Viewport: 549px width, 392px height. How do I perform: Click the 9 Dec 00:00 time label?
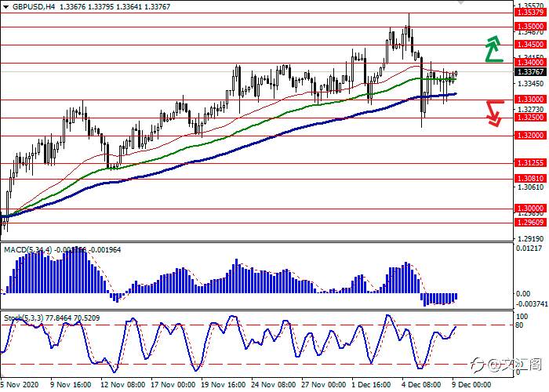(471, 385)
